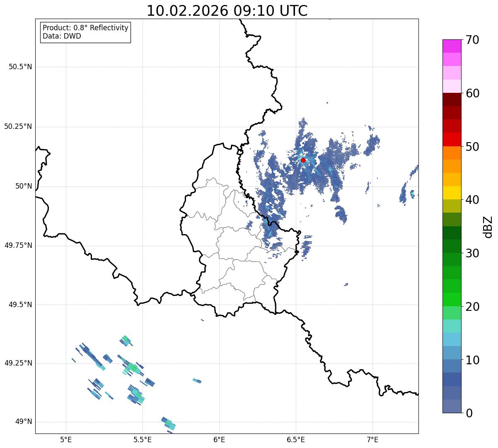This screenshot has height=448, width=498.
Task: Click the colorbar tick label 50
Action: pyautogui.click(x=472, y=147)
